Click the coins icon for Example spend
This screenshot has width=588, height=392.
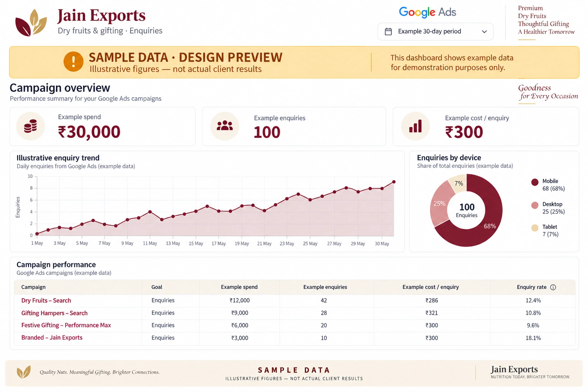[x=31, y=126]
